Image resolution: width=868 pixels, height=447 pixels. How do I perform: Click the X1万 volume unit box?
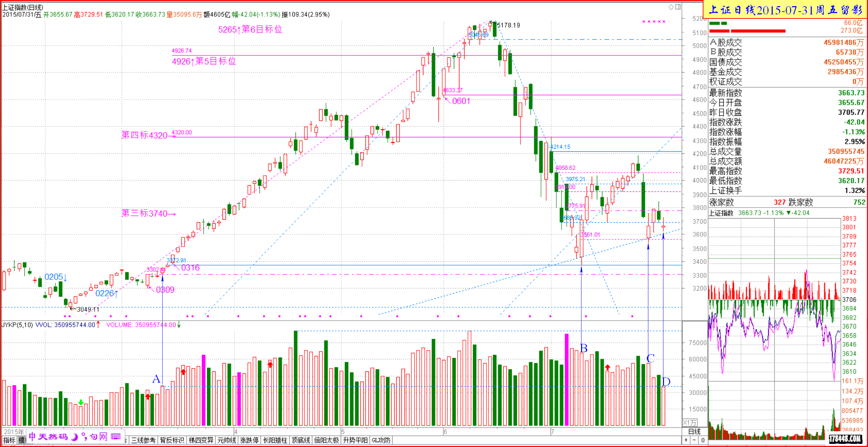tap(689, 422)
